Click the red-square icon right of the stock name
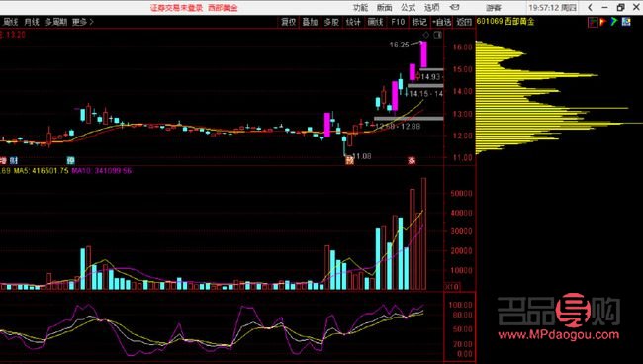This screenshot has height=364, width=643. 593,22
